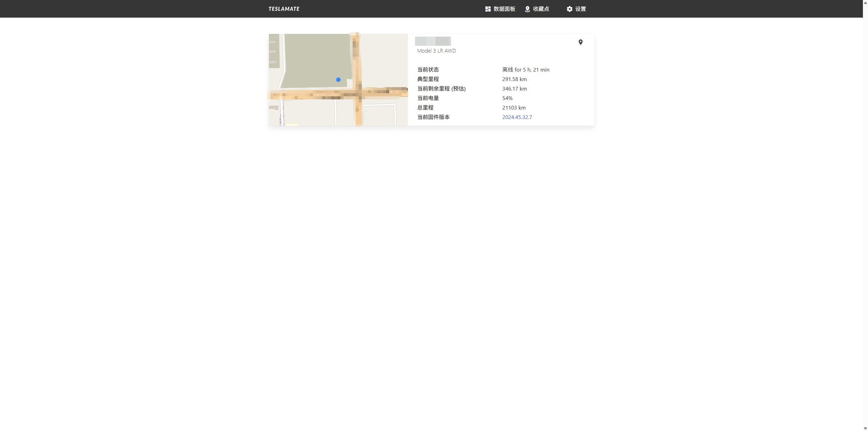Click the blurred car name heading
Image resolution: width=868 pixels, height=431 pixels.
pos(433,41)
